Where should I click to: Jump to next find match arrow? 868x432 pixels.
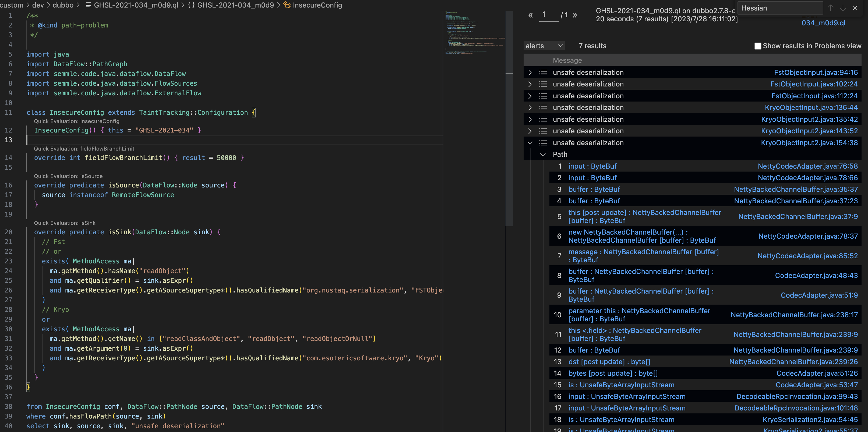(843, 8)
